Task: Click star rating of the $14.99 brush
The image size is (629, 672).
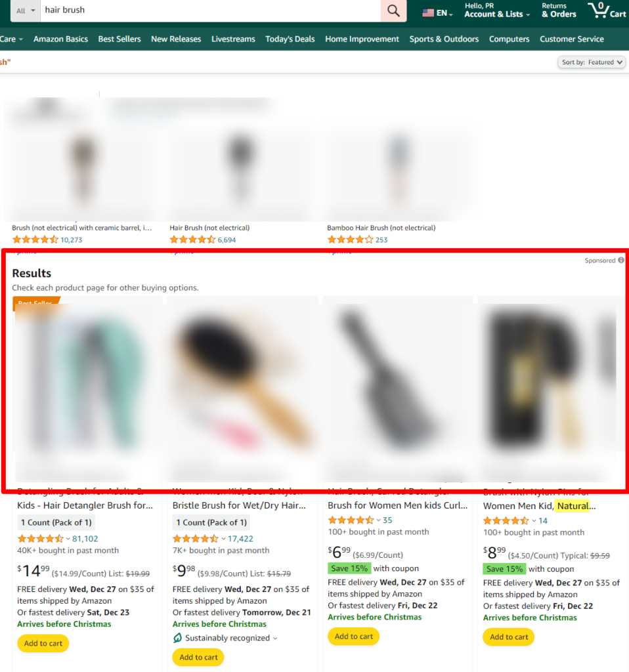Action: pyautogui.click(x=40, y=539)
